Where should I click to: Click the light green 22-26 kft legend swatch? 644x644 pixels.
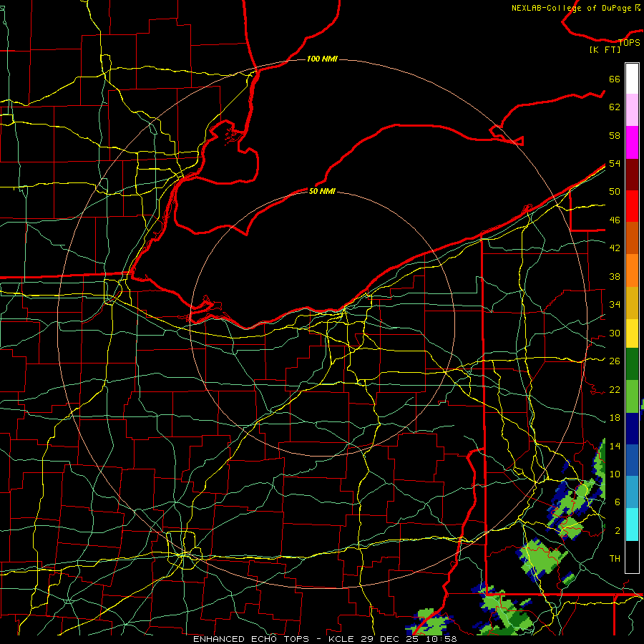pyautogui.click(x=632, y=396)
